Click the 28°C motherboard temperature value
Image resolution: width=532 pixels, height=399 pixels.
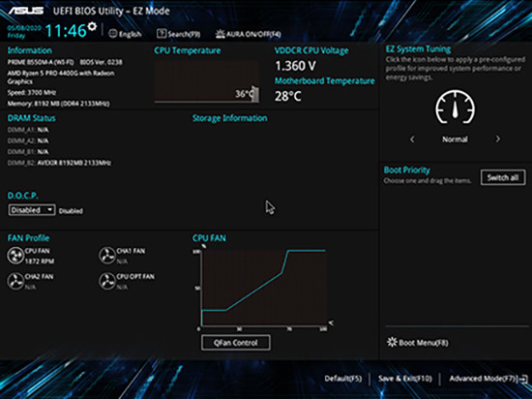[x=287, y=96]
